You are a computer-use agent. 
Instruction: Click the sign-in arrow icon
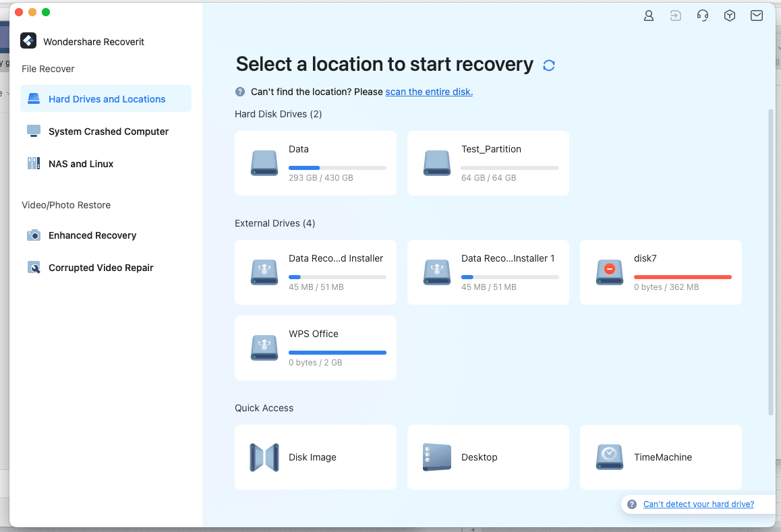tap(675, 16)
